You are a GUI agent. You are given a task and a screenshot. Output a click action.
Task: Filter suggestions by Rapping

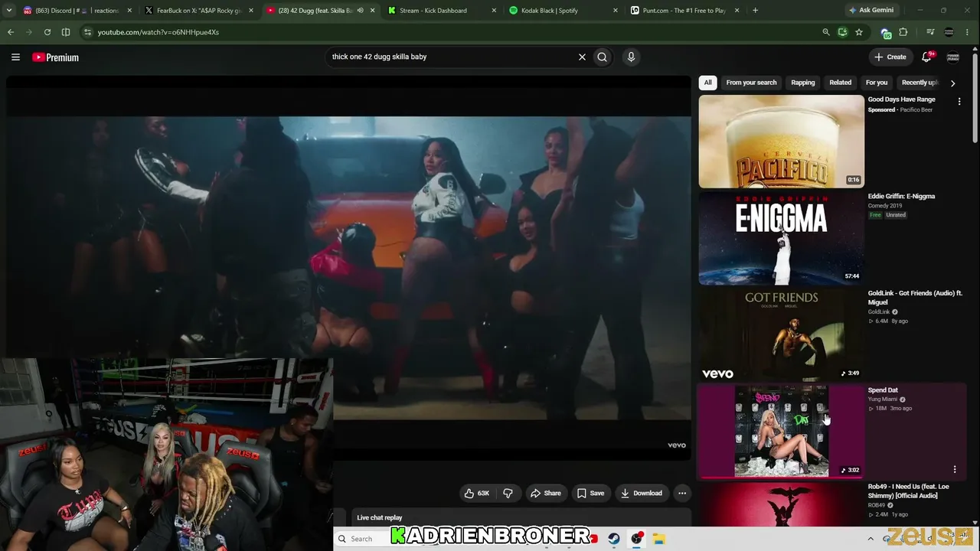pyautogui.click(x=803, y=83)
